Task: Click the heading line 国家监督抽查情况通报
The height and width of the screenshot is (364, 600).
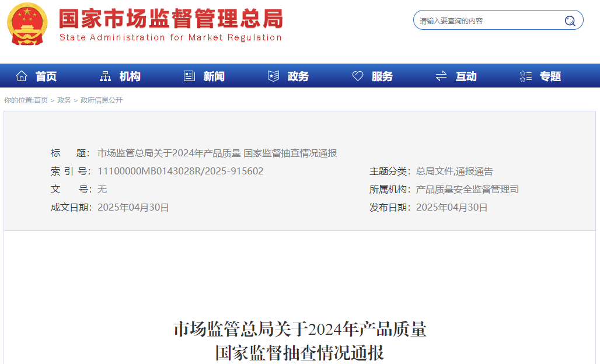Action: point(299,353)
